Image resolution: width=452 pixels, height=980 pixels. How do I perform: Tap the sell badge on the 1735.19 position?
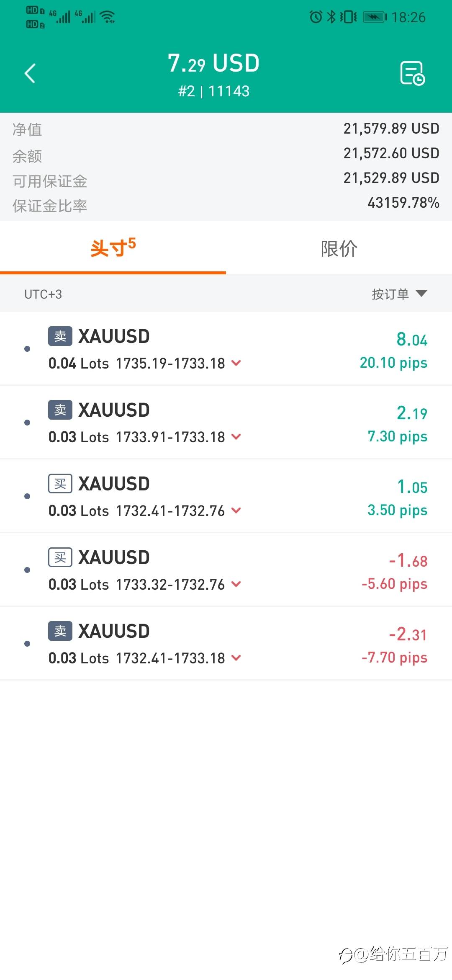tap(60, 336)
